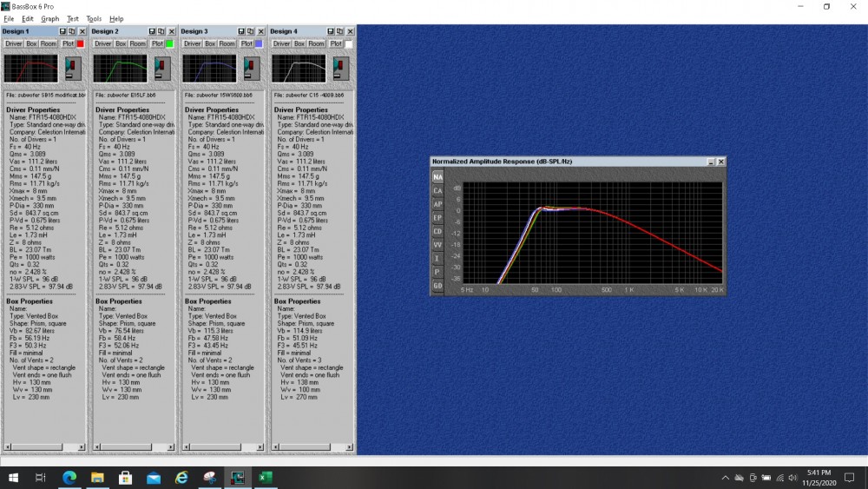Click Design 1 horizontal scrollbar right arrow

(82, 447)
